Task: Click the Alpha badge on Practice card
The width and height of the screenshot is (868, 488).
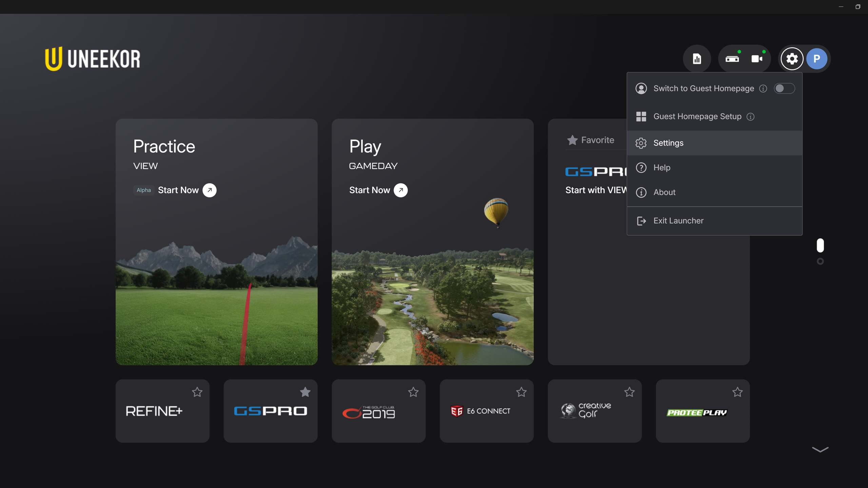Action: pos(144,190)
